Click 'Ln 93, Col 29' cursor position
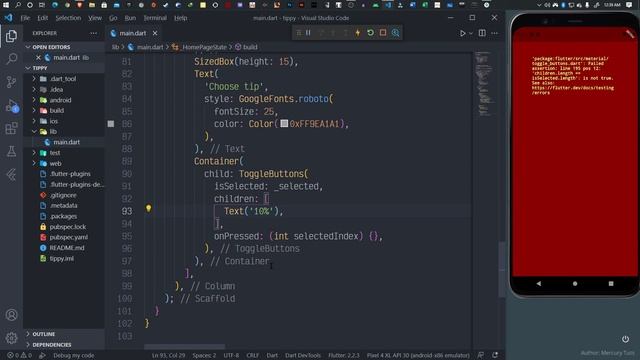Screen dimensions: 640x360 (168, 356)
